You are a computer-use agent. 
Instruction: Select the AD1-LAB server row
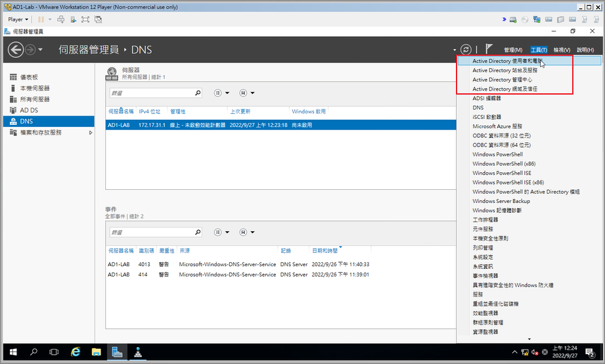(x=281, y=125)
